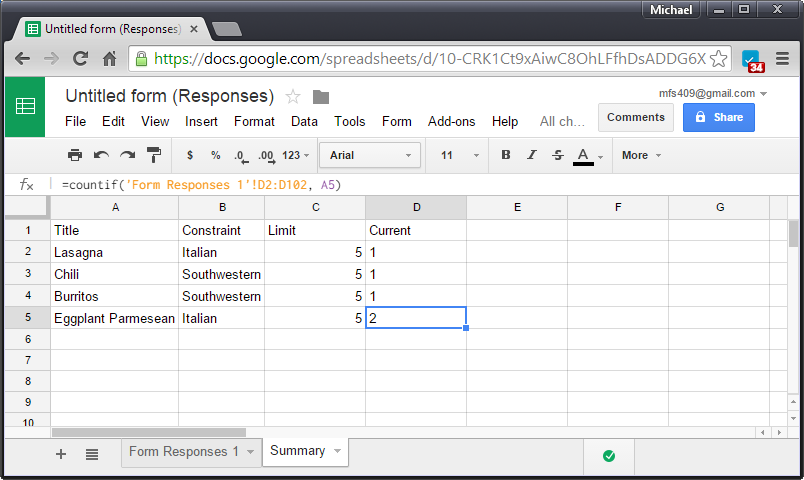Image resolution: width=804 pixels, height=480 pixels.
Task: Open the Arial font dropdown
Action: [x=370, y=155]
